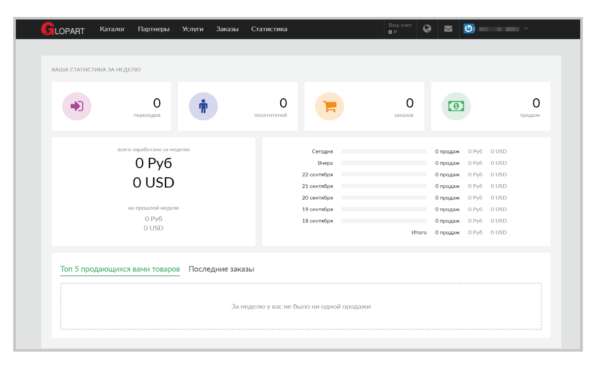
Task: Open the Партнеры menu
Action: tap(153, 29)
